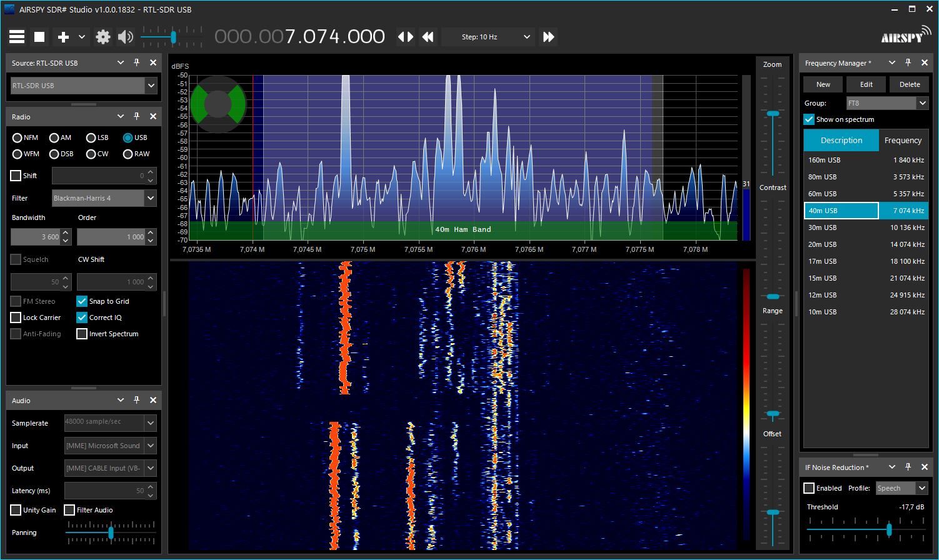Enable Unity Gain
The image size is (939, 560).
pos(16,510)
